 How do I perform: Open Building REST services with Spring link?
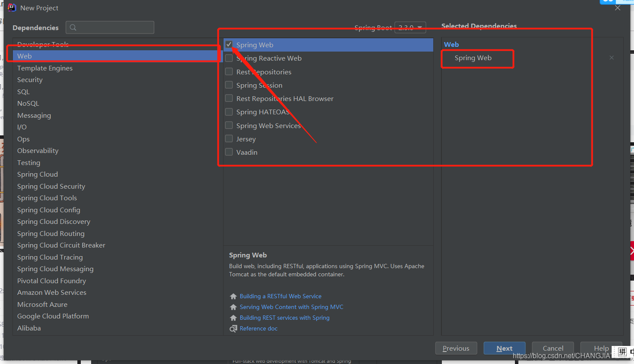click(x=285, y=318)
